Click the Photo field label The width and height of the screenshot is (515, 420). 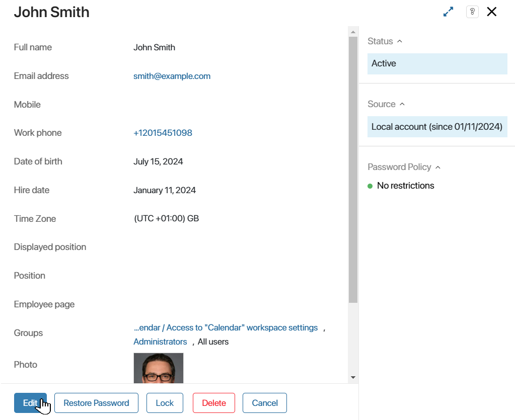[25, 365]
